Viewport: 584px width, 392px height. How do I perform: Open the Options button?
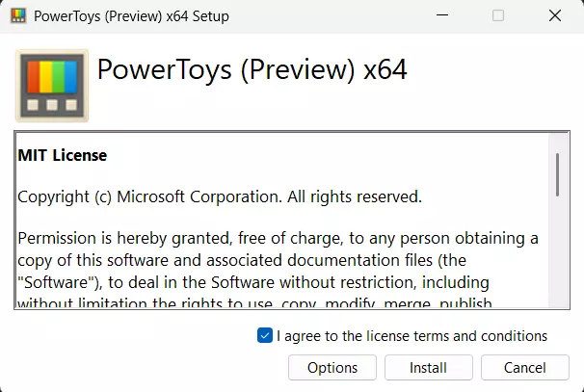click(x=332, y=367)
